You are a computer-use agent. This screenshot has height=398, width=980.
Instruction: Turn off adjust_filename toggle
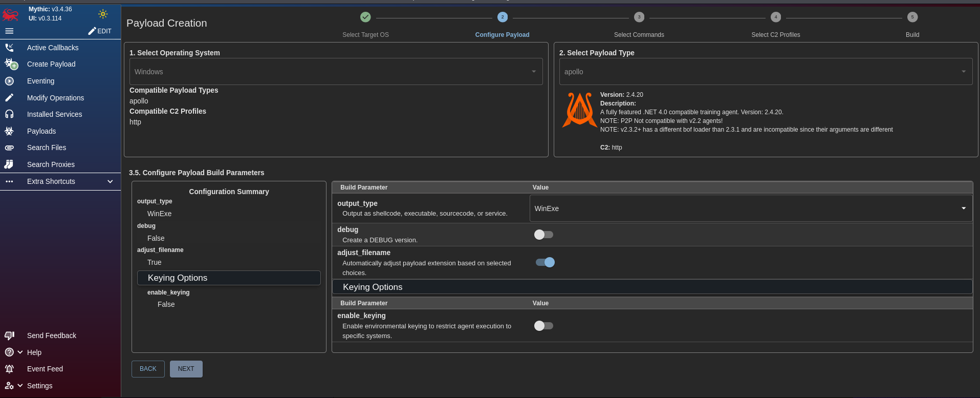tap(545, 262)
